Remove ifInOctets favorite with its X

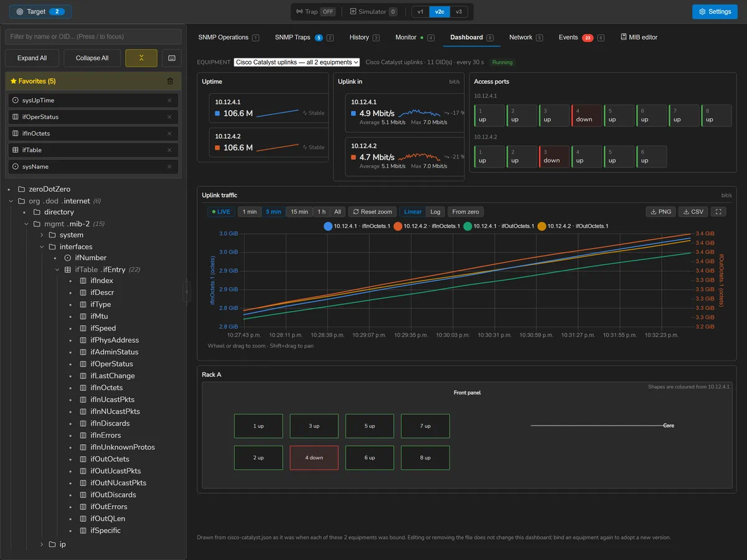[169, 133]
